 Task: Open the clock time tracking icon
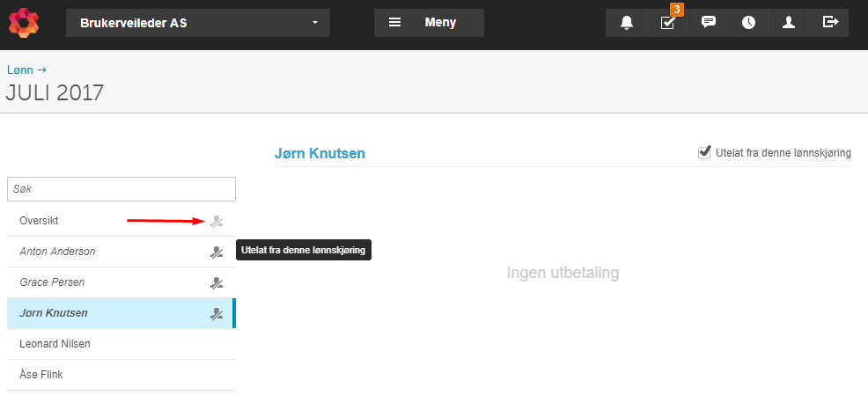(748, 23)
